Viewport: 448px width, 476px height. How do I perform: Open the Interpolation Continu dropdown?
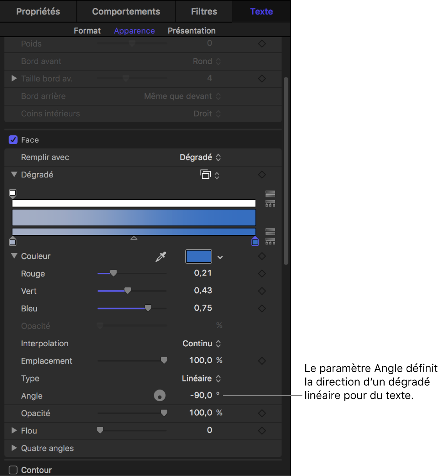[202, 344]
